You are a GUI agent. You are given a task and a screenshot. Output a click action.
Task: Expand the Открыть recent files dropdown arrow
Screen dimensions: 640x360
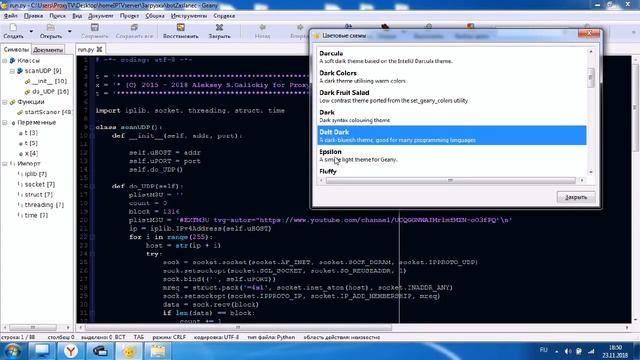[x=69, y=31]
